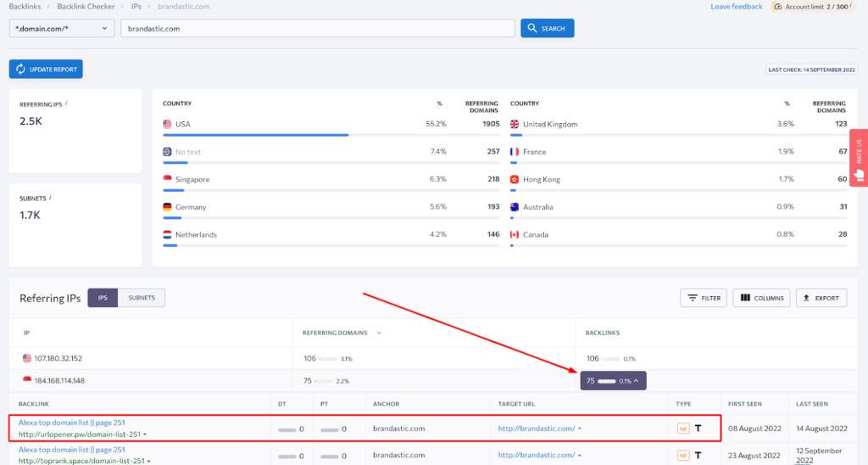Click the DT score bar in the urlopener row
Viewport: 868px width, 465px height.
(x=287, y=429)
